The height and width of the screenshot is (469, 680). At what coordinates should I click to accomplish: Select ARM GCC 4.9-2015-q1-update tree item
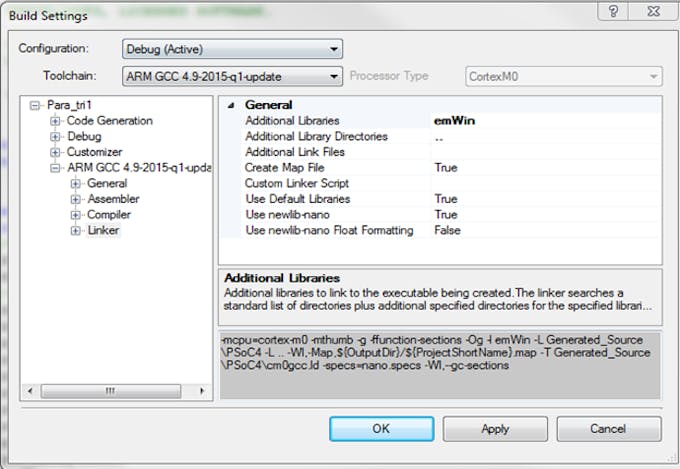tap(139, 167)
